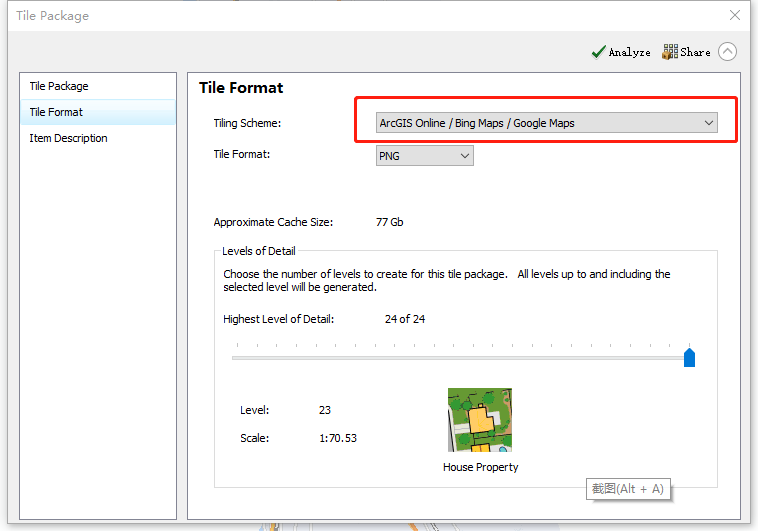Click the Analyze text label
Image resolution: width=758 pixels, height=531 pixels.
pyautogui.click(x=629, y=52)
